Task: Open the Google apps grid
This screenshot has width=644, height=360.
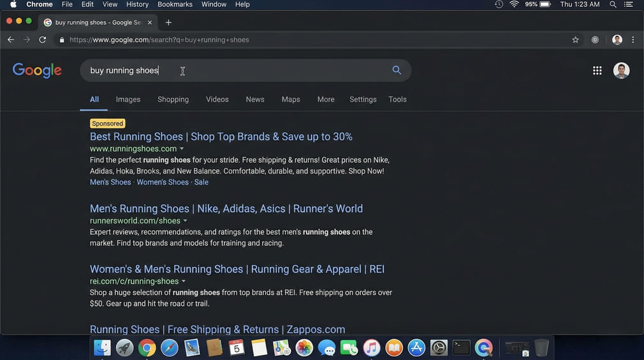Action: click(x=597, y=71)
